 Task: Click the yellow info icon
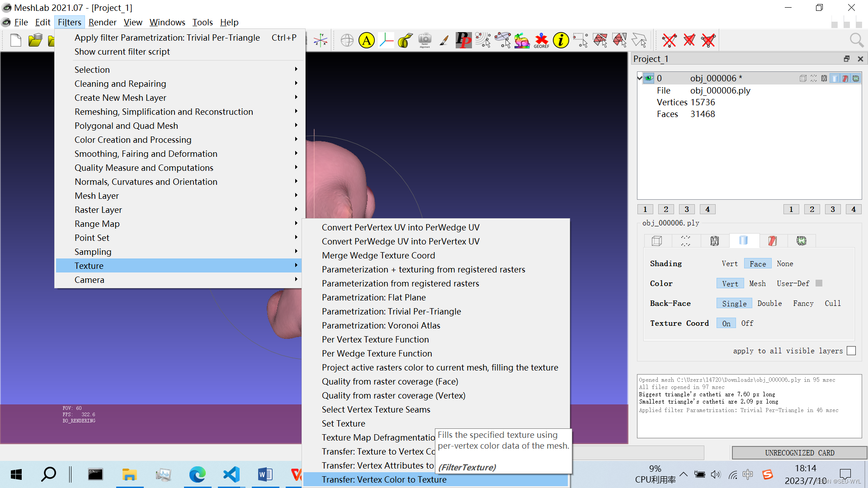pyautogui.click(x=561, y=40)
